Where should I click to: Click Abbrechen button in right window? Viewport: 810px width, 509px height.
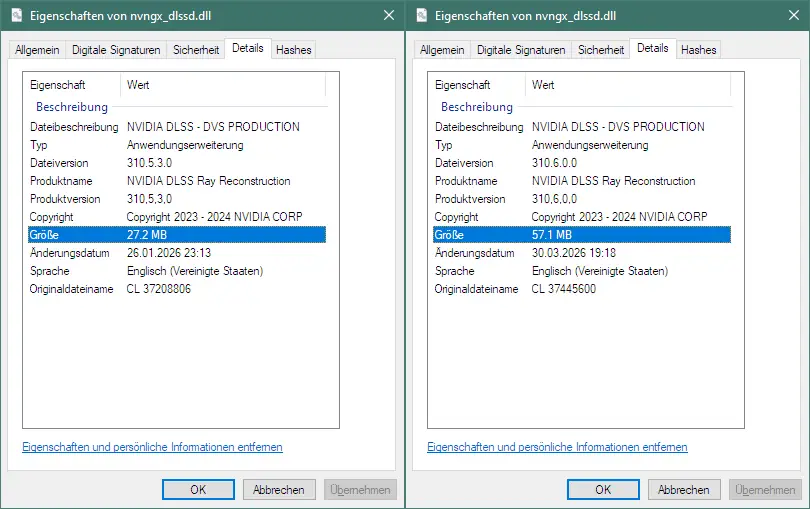(684, 489)
